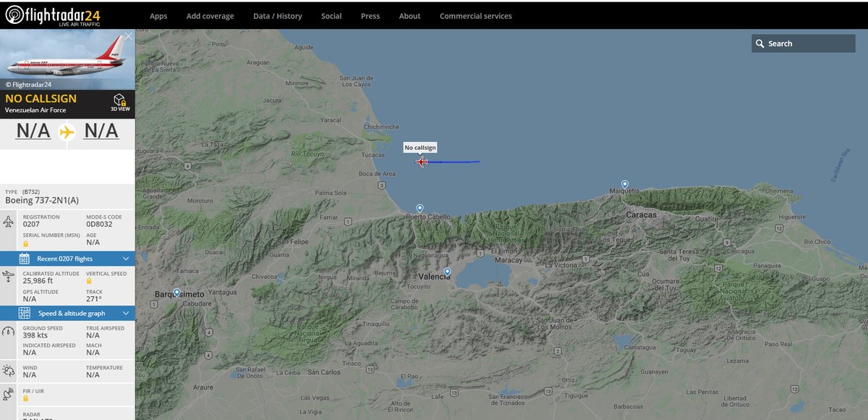Click the speedometer icon beside Ground speed

tap(8, 331)
